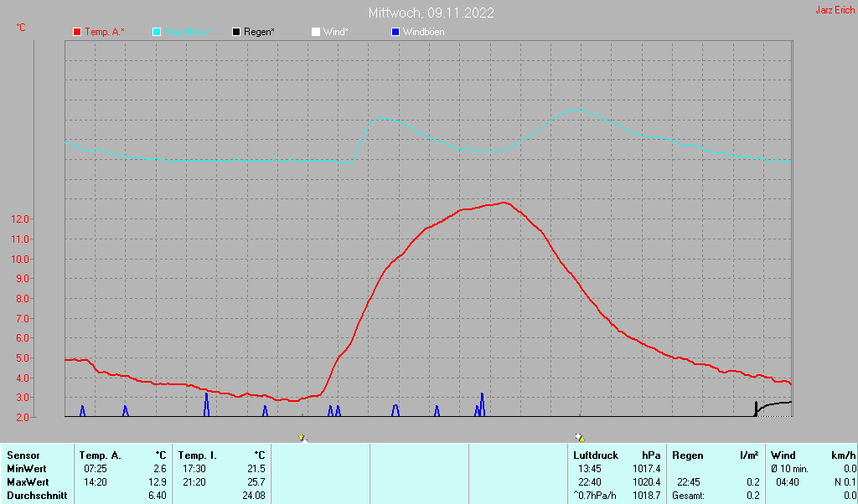This screenshot has width=858, height=504.
Task: Click the pressure maximum time '22:40'
Action: coord(590,483)
